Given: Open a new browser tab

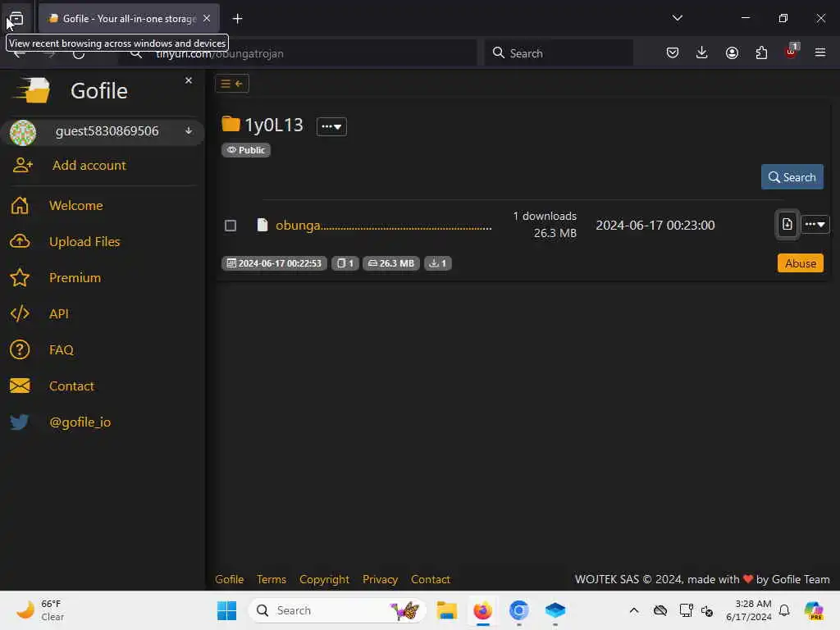Looking at the screenshot, I should coord(237,19).
